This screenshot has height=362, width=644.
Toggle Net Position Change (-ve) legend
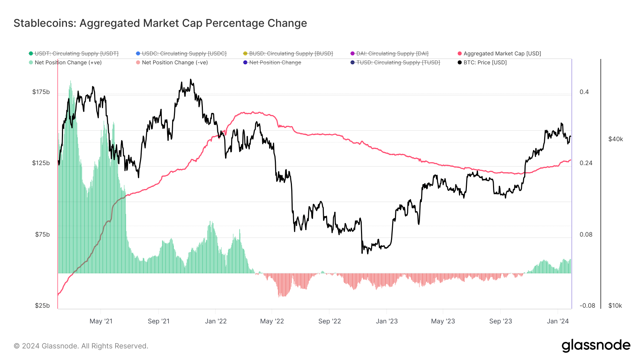pyautogui.click(x=175, y=63)
